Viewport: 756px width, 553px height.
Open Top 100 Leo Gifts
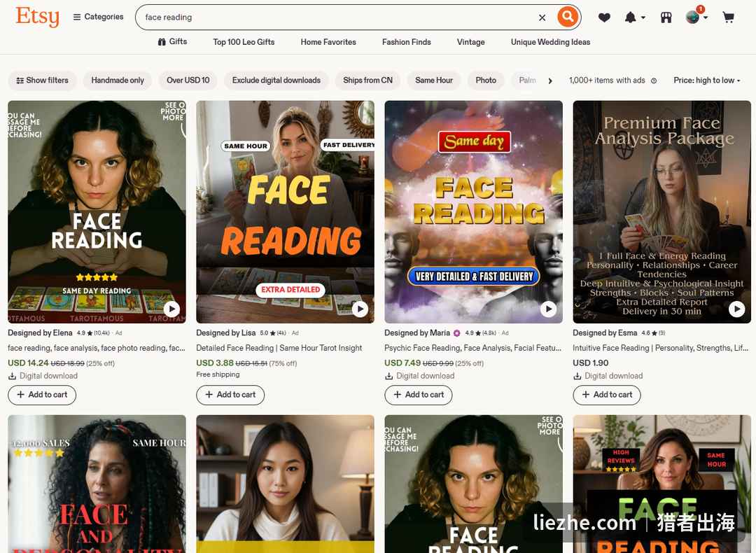click(244, 42)
